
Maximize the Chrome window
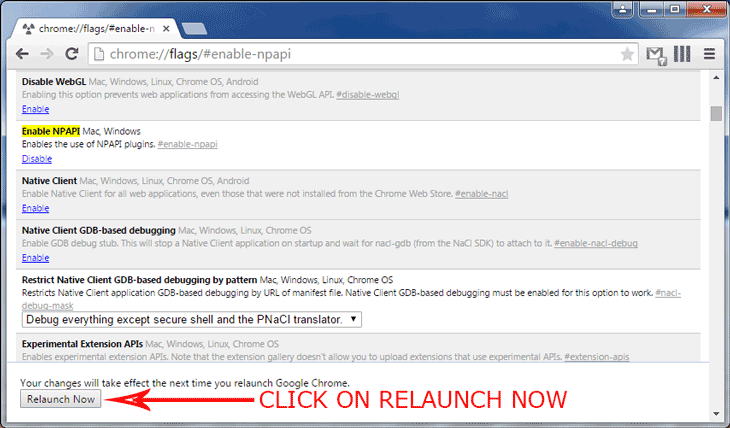[x=675, y=9]
